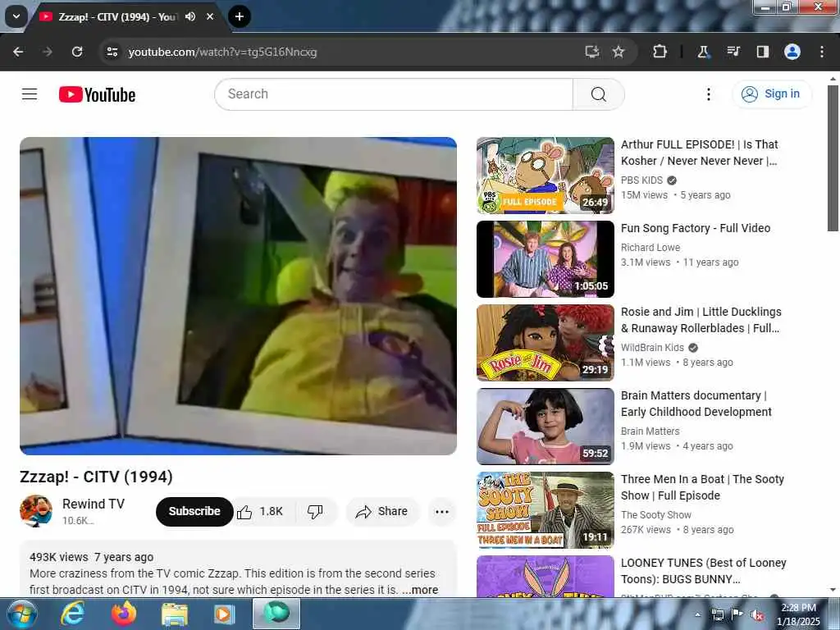This screenshot has width=840, height=630.
Task: Open Action Center flag tray icon
Action: pos(737,614)
